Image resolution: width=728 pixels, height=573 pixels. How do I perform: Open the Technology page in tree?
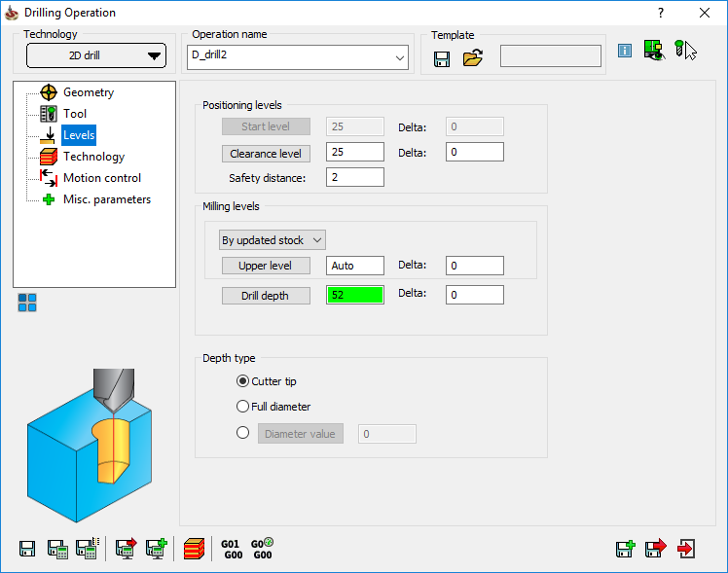coord(93,157)
